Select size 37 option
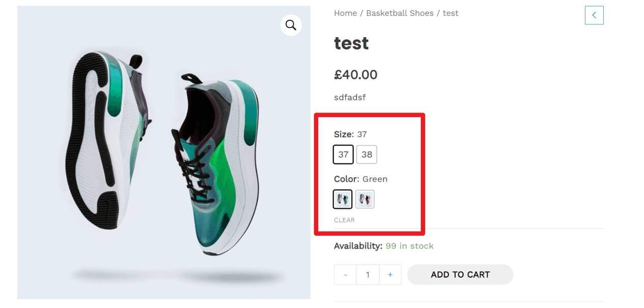The width and height of the screenshot is (644, 308). (343, 154)
